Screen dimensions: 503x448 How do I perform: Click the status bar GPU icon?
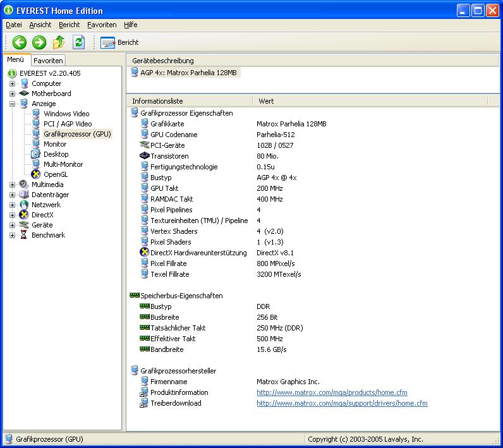coord(9,439)
